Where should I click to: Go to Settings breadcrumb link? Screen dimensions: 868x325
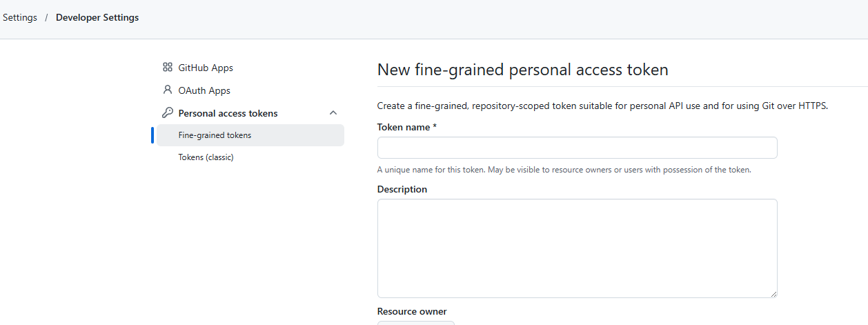tap(20, 17)
